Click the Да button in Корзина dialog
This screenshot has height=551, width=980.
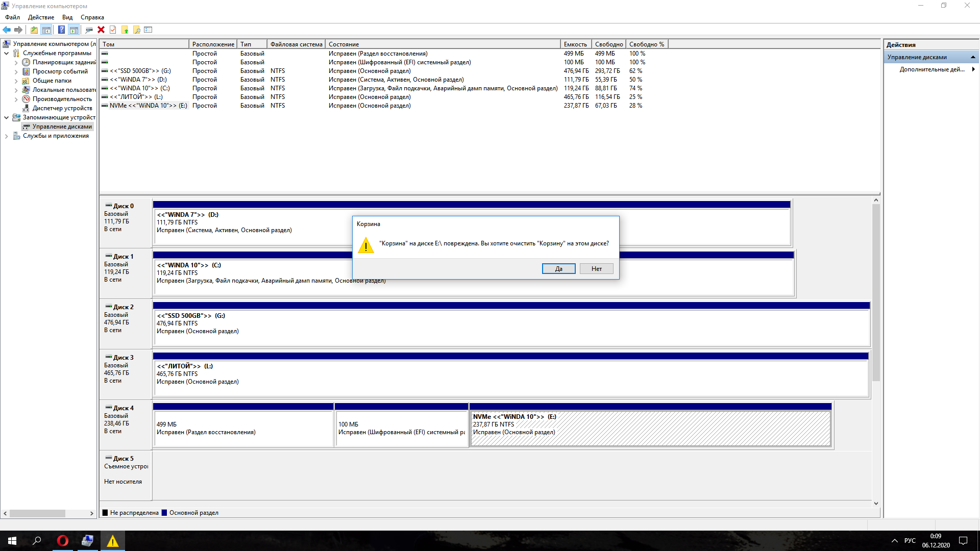(558, 269)
